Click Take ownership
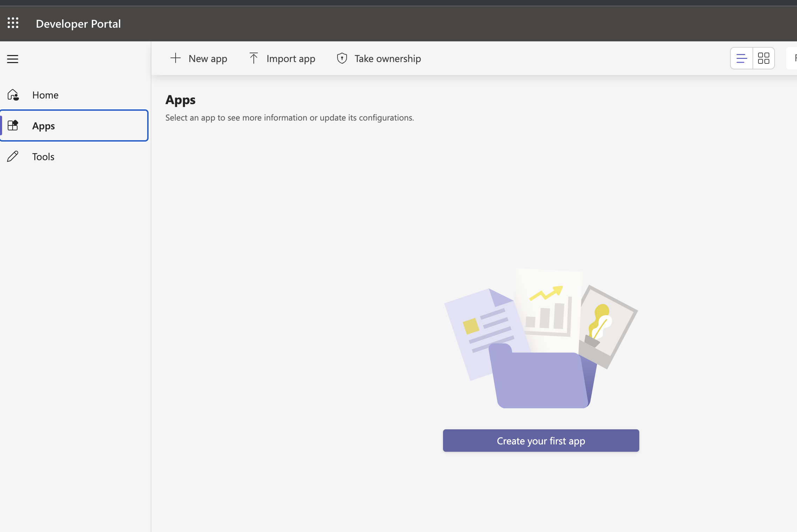This screenshot has width=797, height=532. click(379, 59)
